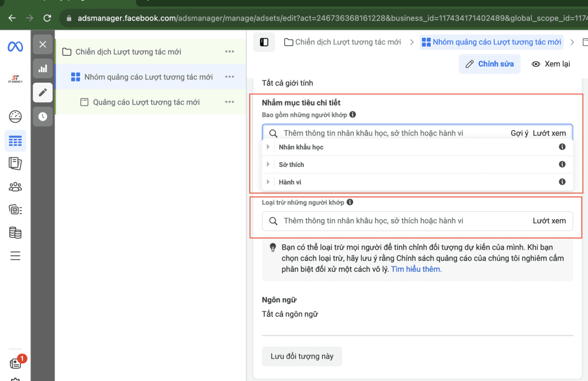Expand the Nhân khẩu học category

(x=268, y=147)
